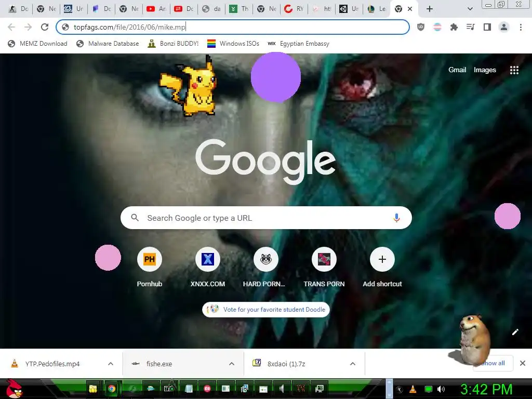Click the address bar URL field
The width and height of the screenshot is (532, 399).
tap(233, 27)
